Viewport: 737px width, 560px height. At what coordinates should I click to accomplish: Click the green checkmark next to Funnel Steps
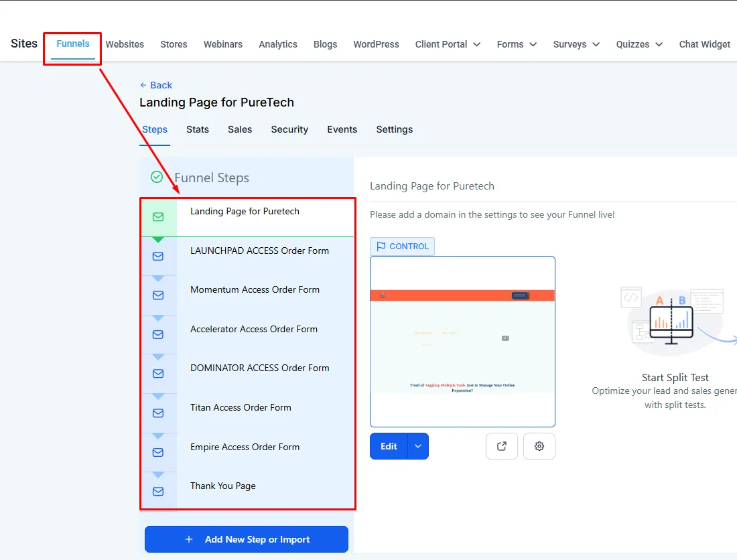(157, 177)
